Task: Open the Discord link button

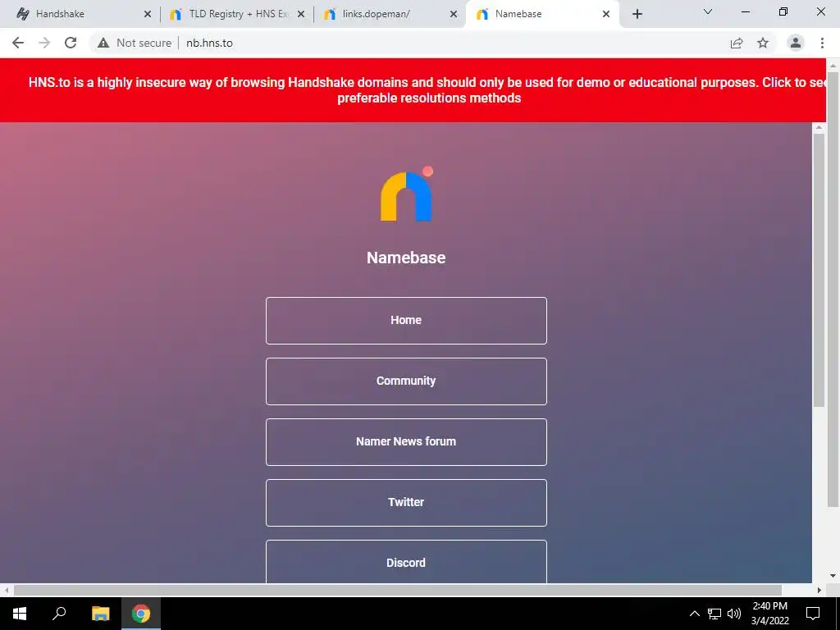Action: pos(406,562)
